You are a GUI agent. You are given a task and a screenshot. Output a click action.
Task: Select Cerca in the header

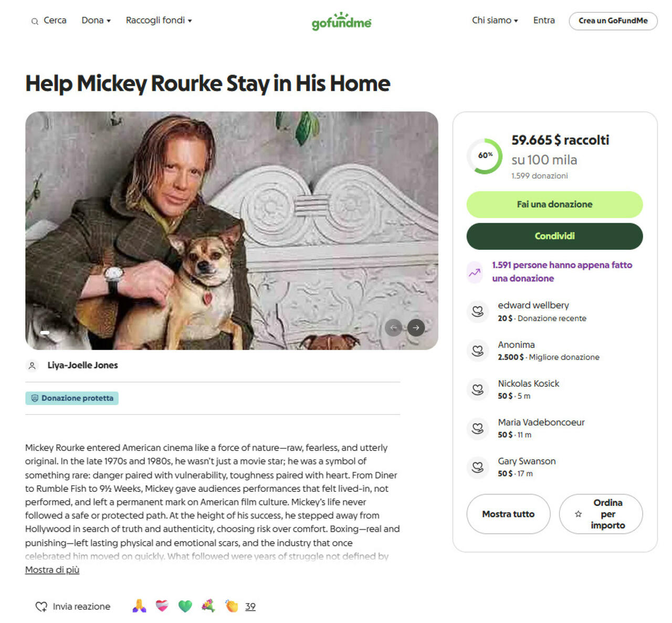[x=54, y=20]
